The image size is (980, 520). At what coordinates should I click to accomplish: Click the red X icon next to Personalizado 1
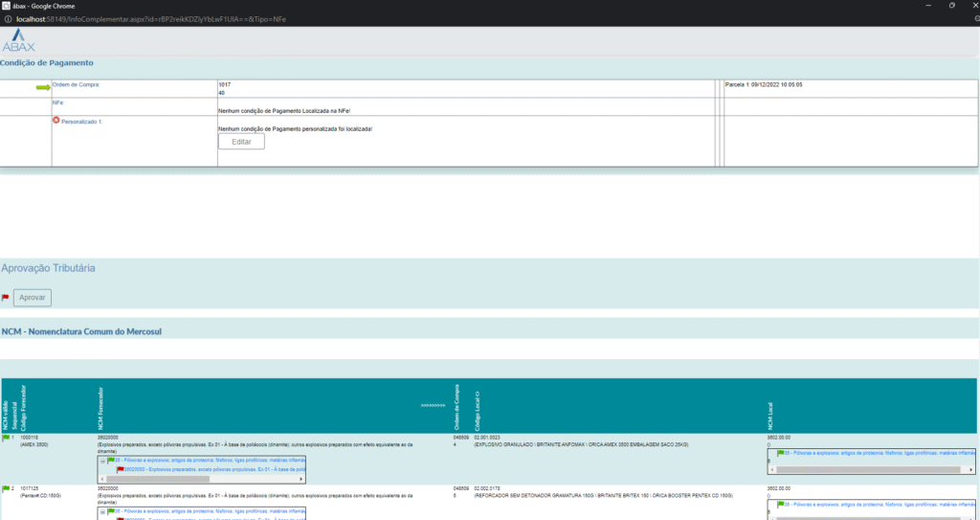[56, 122]
